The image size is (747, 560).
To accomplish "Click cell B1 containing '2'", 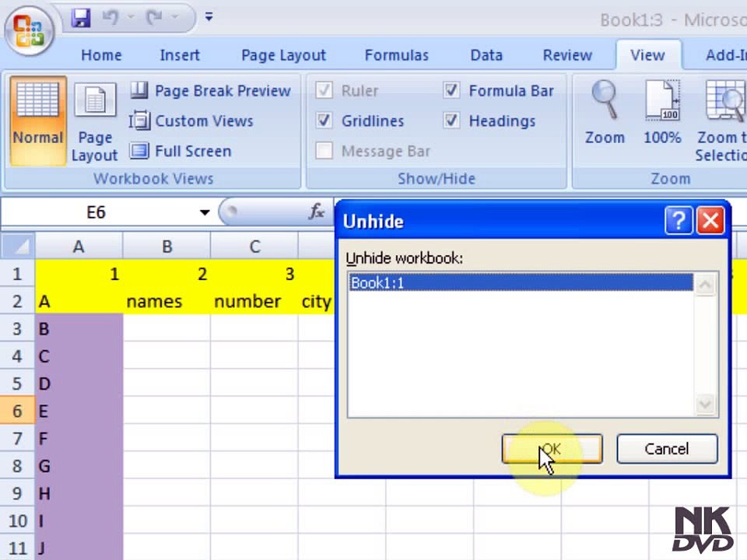I will coord(167,274).
